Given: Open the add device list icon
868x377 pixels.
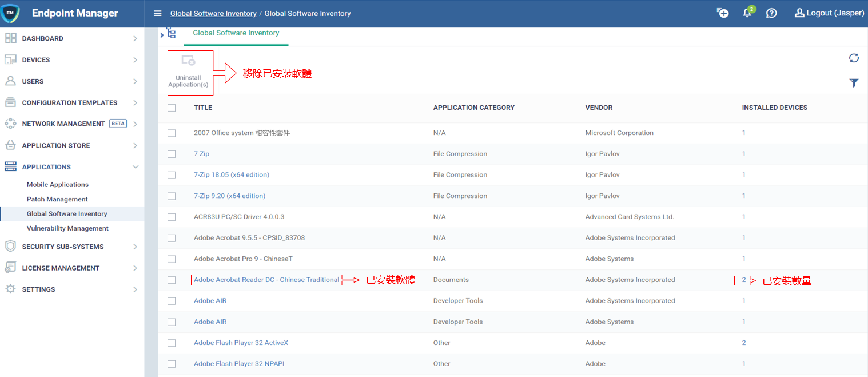Looking at the screenshot, I should [723, 13].
